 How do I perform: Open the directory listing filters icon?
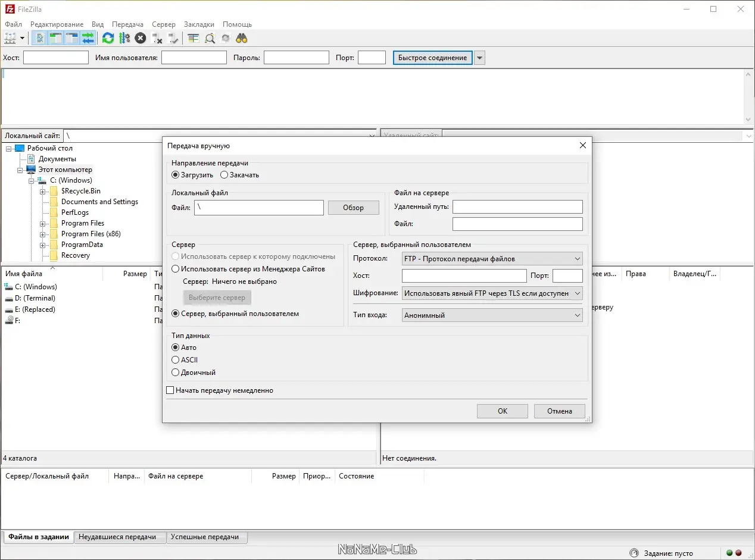click(x=193, y=38)
